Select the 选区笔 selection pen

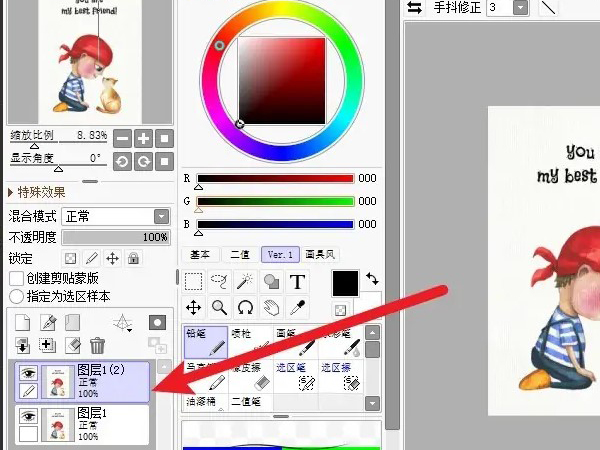[296, 376]
